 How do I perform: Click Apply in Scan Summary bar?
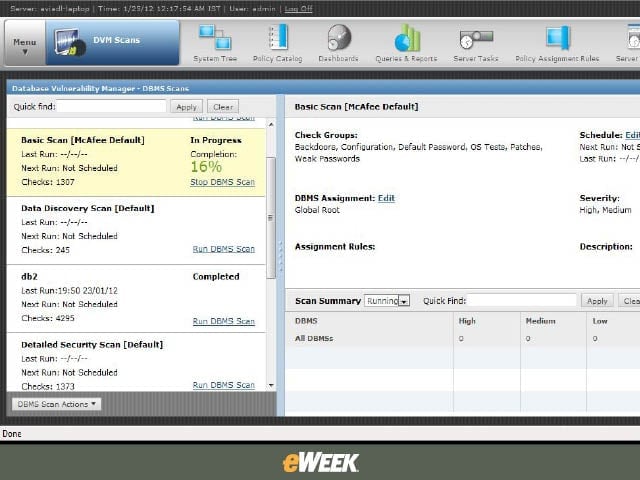pos(597,301)
